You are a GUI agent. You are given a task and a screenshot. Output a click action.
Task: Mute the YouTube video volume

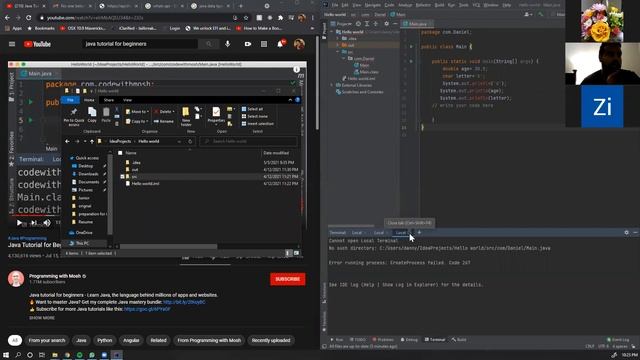point(47,223)
